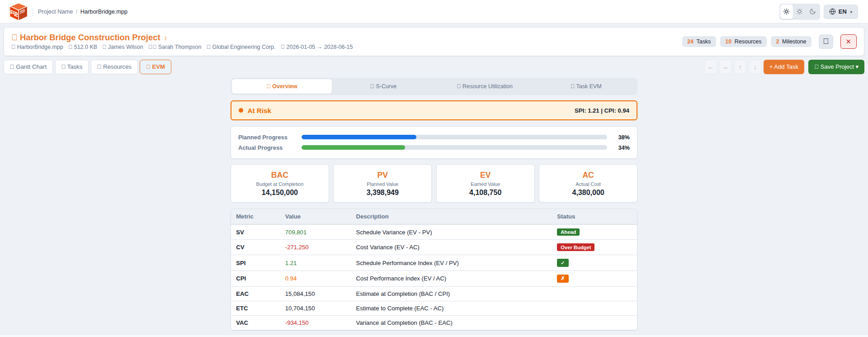
Task: Click the Status column header
Action: pyautogui.click(x=566, y=217)
